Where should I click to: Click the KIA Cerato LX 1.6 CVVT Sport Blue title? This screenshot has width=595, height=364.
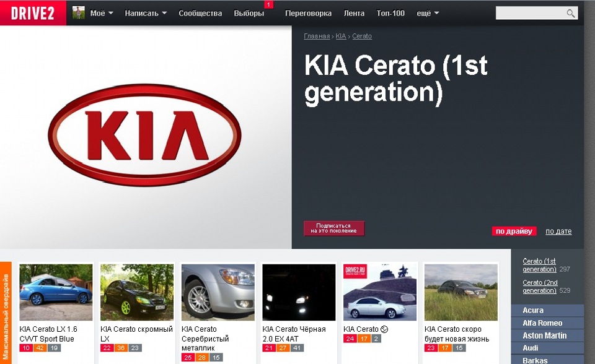(48, 334)
